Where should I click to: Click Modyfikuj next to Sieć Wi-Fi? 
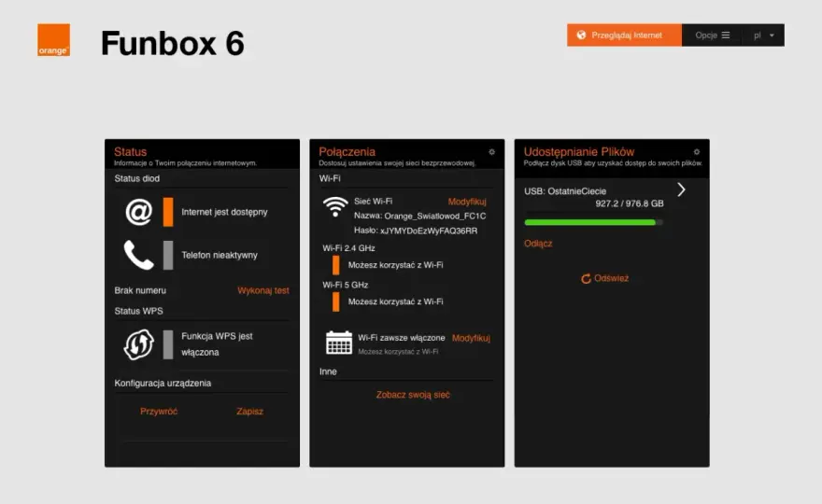[x=467, y=202]
